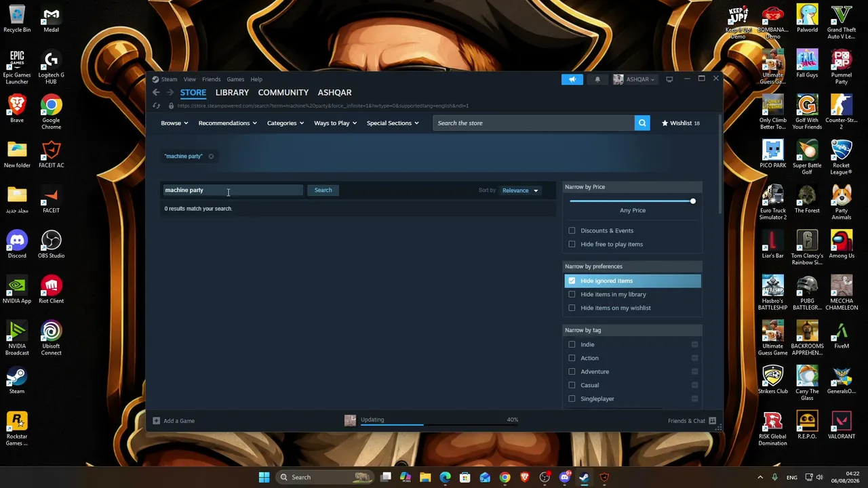Switch to the LIBRARY tab
This screenshot has width=868, height=488.
232,92
